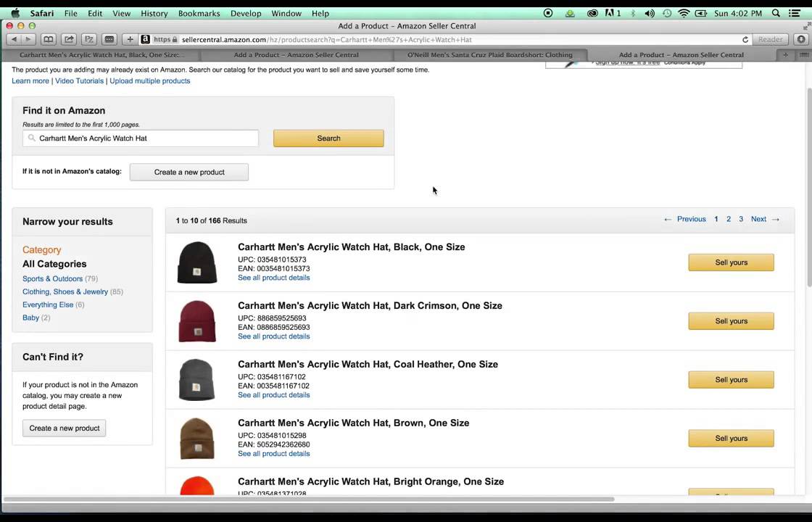The width and height of the screenshot is (812, 522).
Task: Open Learn more link
Action: pos(30,80)
